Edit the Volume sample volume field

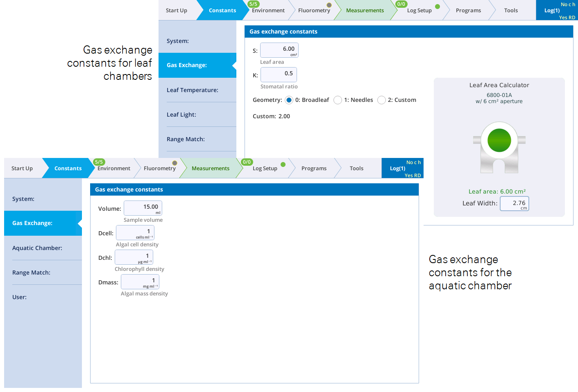pyautogui.click(x=143, y=208)
